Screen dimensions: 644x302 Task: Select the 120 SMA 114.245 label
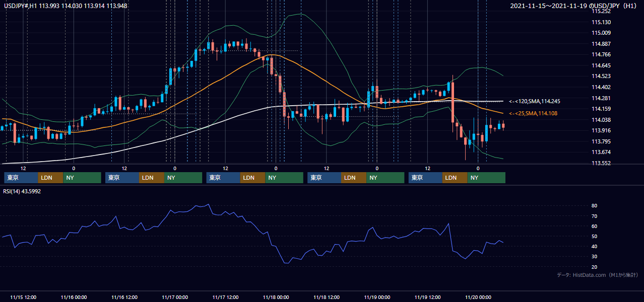(x=535, y=101)
